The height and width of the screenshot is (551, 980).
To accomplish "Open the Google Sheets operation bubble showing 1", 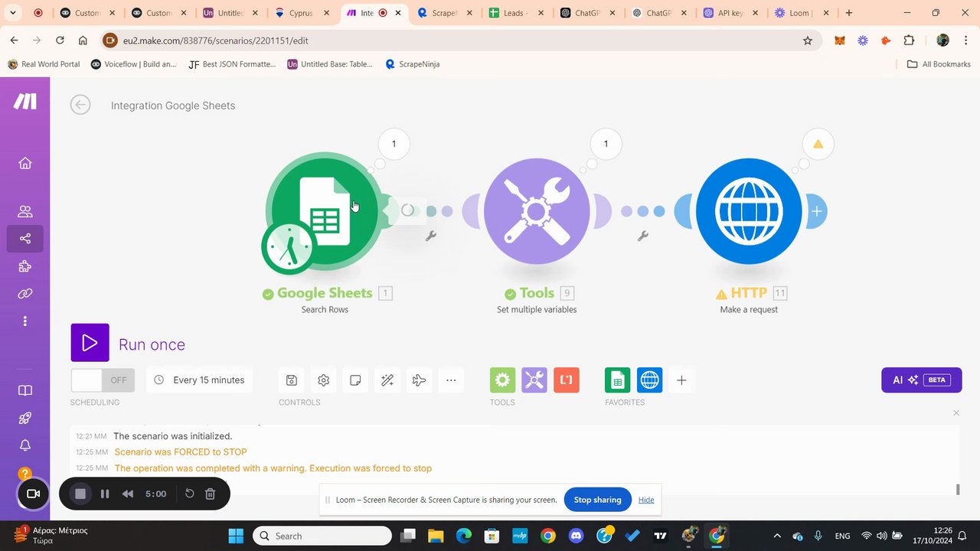I will click(x=394, y=144).
